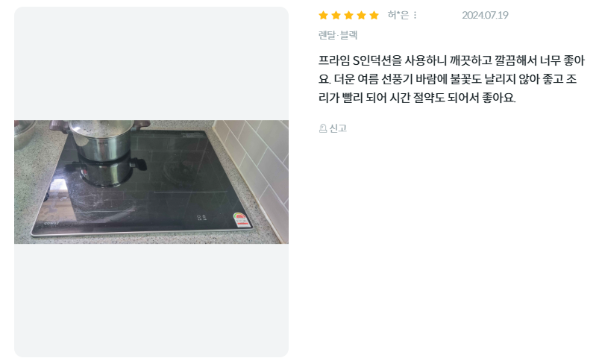The height and width of the screenshot is (364, 599).
Task: Click the energy label sticker on cooktop
Action: pos(241,220)
